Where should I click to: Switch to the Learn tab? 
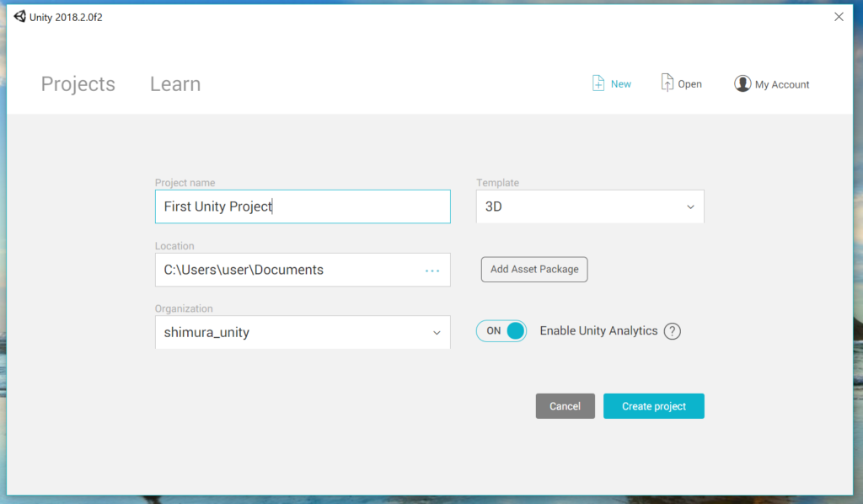(175, 84)
